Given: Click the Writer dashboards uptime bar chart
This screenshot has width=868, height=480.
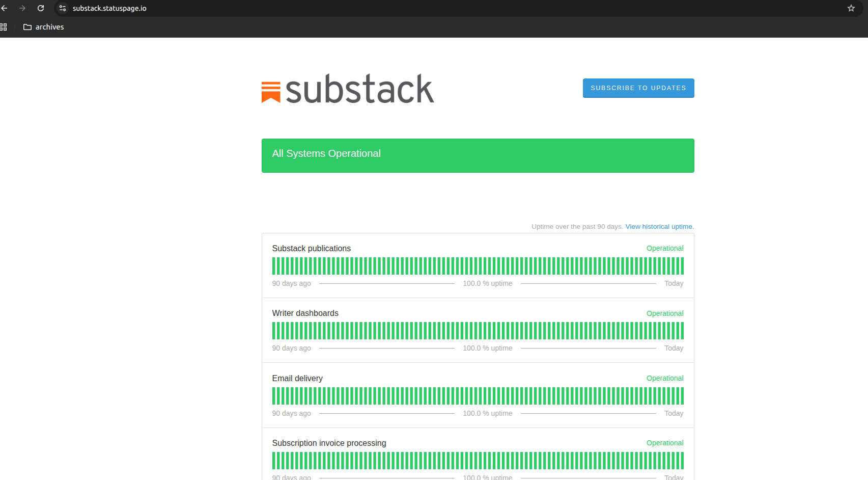Looking at the screenshot, I should [478, 330].
